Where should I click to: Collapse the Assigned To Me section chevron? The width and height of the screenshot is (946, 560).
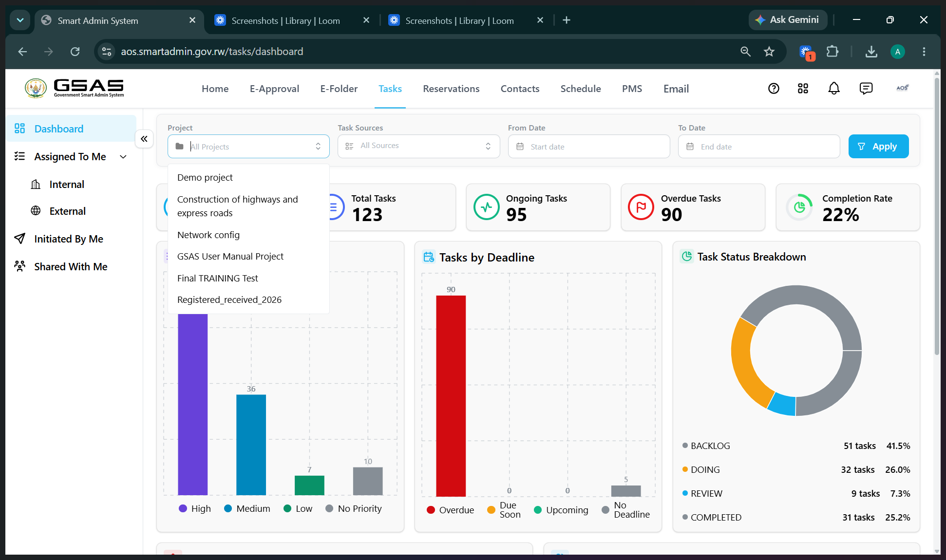[x=123, y=157]
